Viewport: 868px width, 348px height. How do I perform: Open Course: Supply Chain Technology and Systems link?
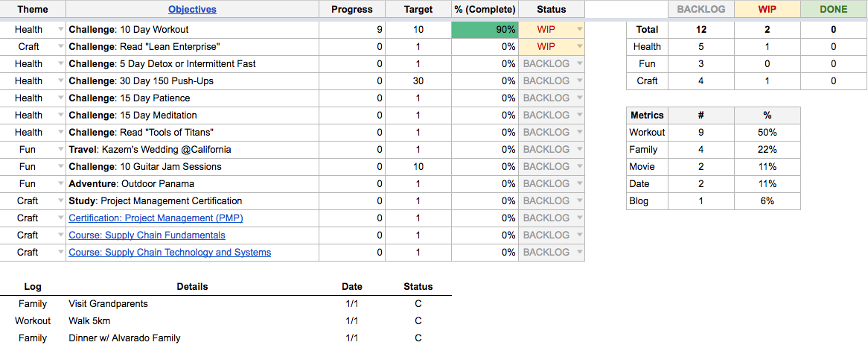click(170, 253)
